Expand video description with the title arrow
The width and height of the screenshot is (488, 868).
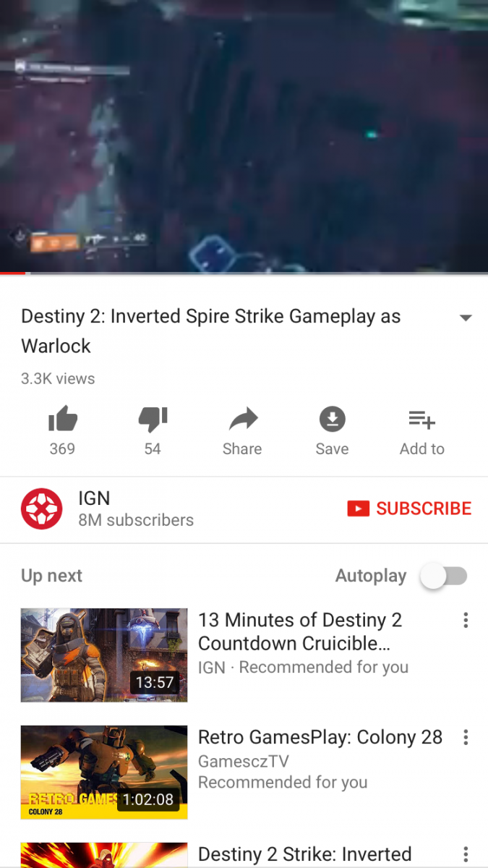(466, 318)
